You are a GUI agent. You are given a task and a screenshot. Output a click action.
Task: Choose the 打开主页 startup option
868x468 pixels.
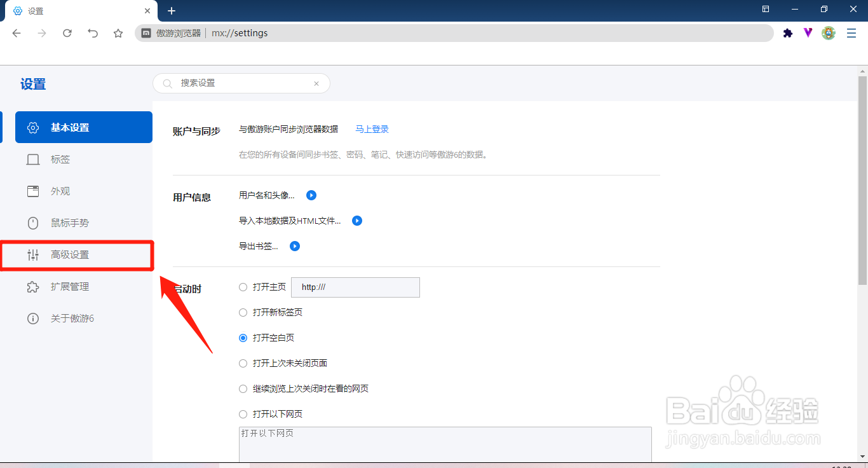pyautogui.click(x=243, y=287)
